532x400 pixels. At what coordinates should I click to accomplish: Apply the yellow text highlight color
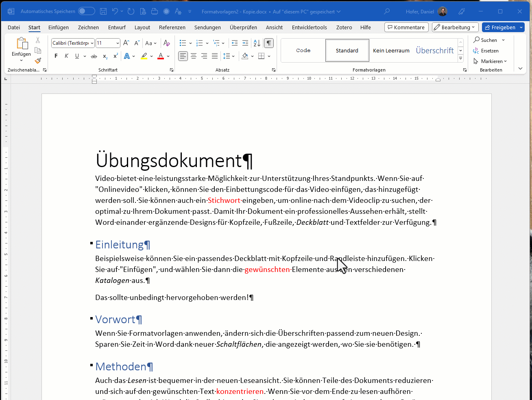(x=144, y=56)
